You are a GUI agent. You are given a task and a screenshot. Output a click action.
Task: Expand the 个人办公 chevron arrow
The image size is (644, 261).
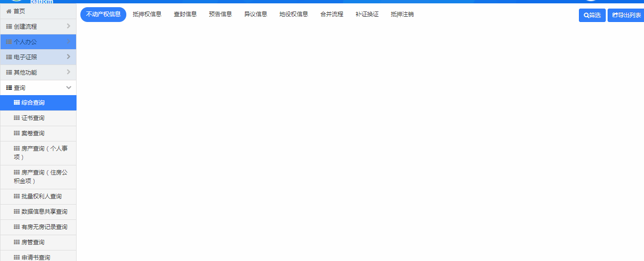(68, 42)
